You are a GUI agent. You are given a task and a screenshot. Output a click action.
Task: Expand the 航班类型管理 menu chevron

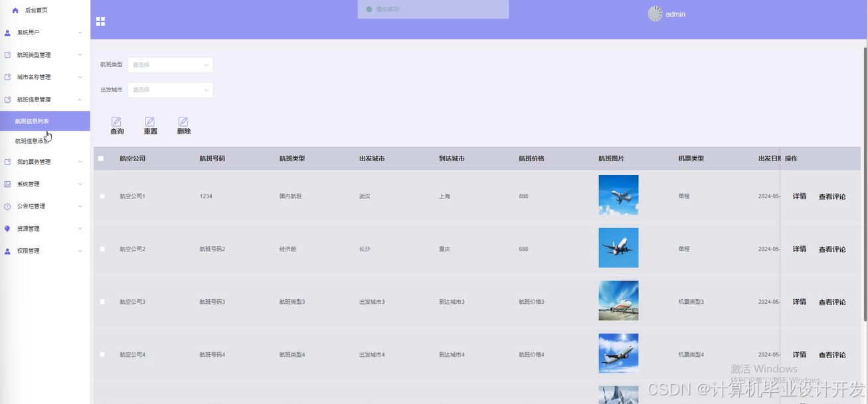click(x=80, y=55)
